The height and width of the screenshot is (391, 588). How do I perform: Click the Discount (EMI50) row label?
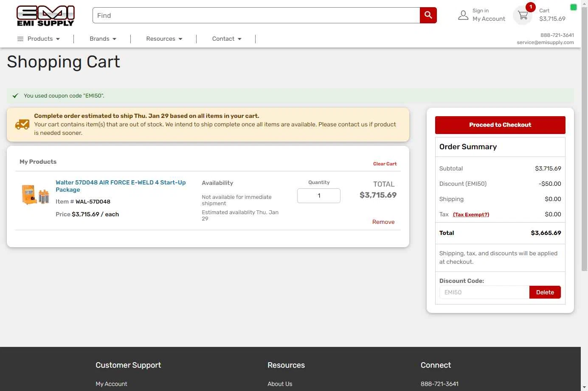click(x=463, y=184)
